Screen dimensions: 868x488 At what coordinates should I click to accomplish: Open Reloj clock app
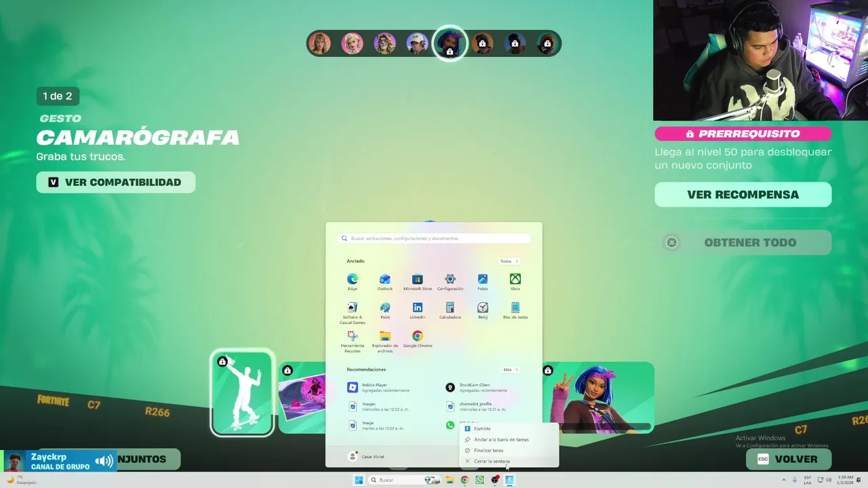pos(483,310)
